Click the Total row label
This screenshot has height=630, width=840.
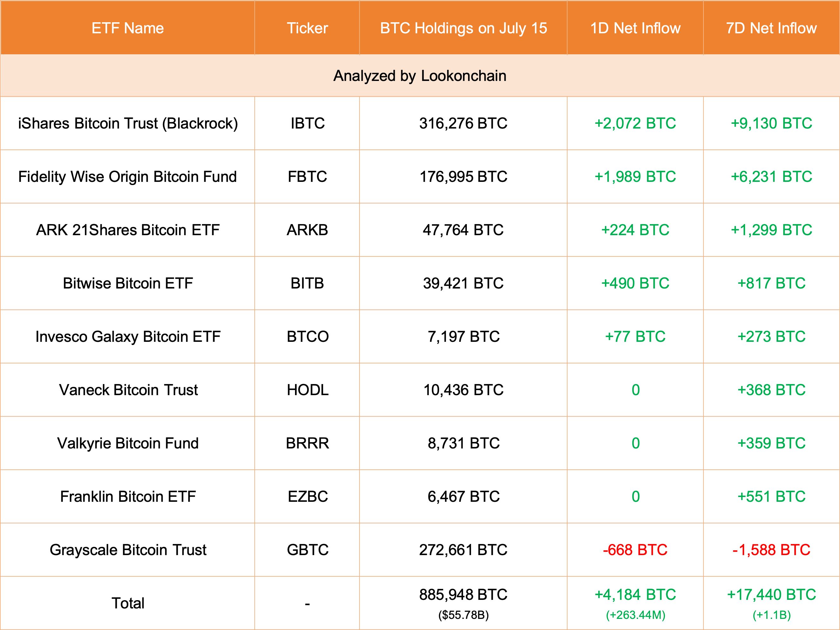[128, 603]
